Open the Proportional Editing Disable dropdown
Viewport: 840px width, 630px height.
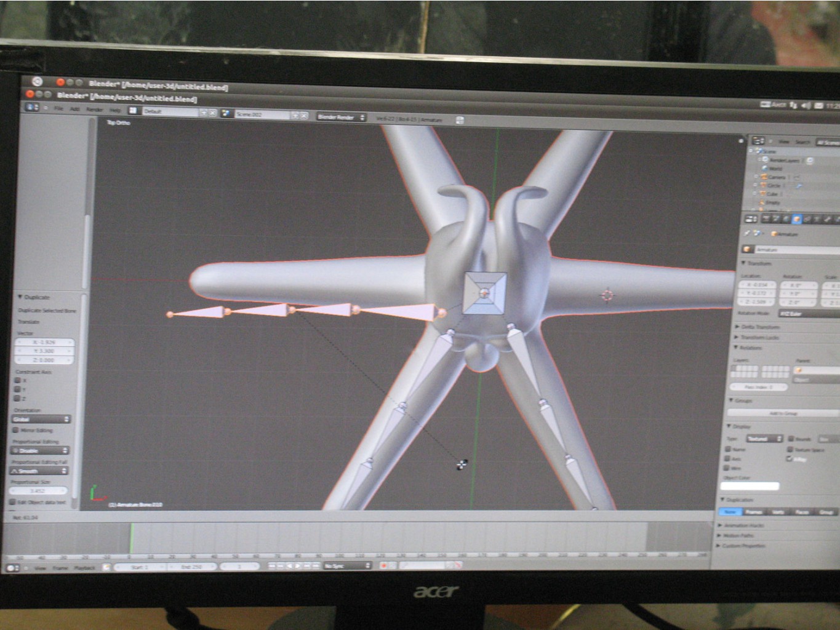[x=39, y=450]
